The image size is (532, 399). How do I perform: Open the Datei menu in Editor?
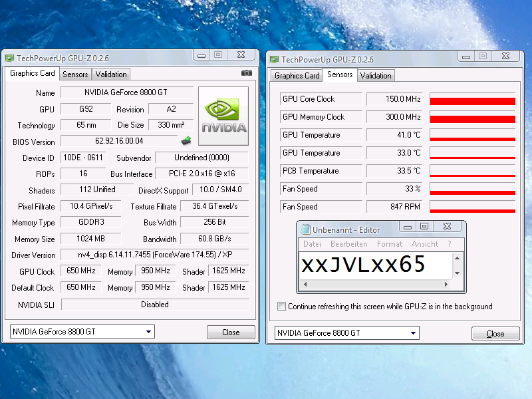pyautogui.click(x=312, y=244)
